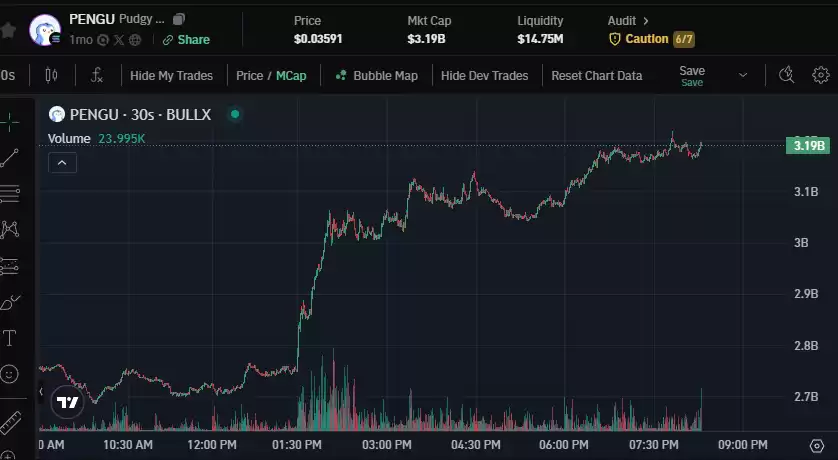
Task: Click the PENGU · 30s · BULLX chart title
Action: point(141,114)
